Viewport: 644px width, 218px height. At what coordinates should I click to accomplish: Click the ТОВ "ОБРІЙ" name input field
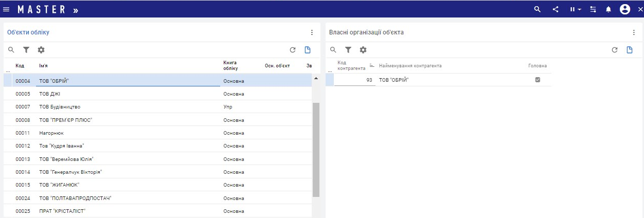pos(129,81)
